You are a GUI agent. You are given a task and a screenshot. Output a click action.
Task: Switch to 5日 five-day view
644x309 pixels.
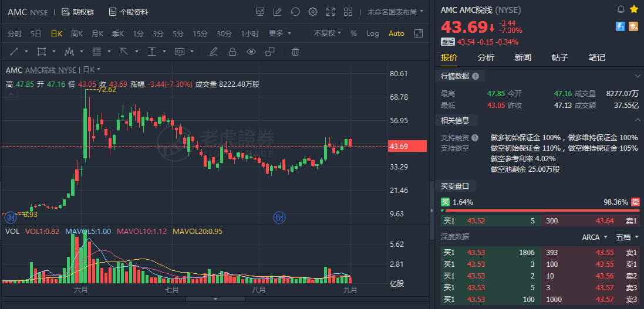pyautogui.click(x=36, y=33)
